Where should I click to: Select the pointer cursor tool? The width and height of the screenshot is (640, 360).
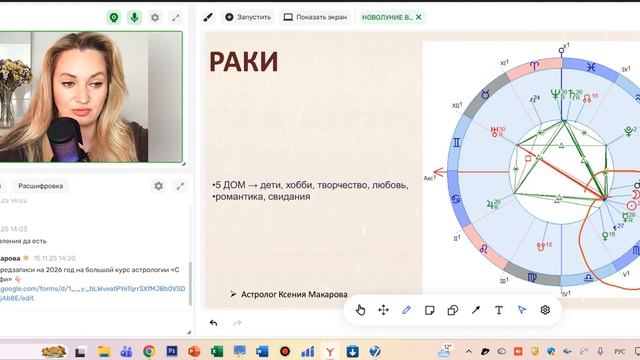tap(522, 310)
